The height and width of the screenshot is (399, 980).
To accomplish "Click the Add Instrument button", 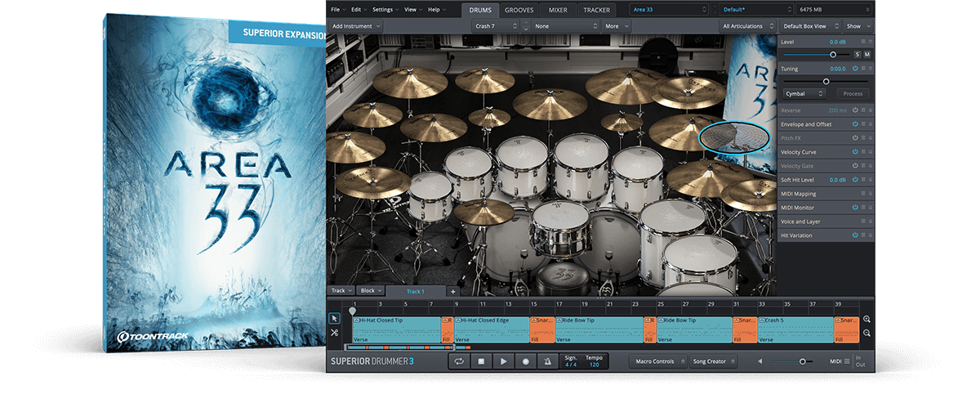I will click(356, 26).
